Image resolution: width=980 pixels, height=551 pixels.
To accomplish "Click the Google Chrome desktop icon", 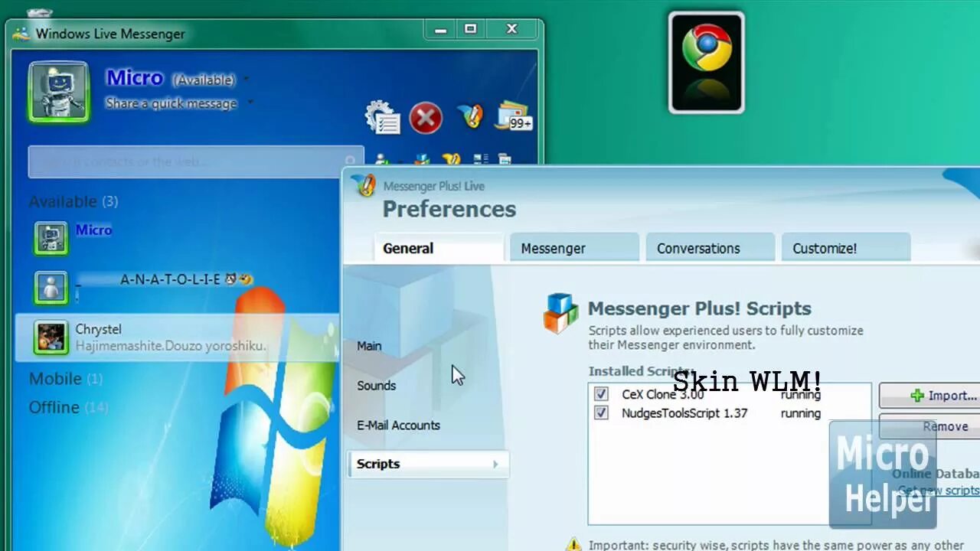I will pos(706,63).
